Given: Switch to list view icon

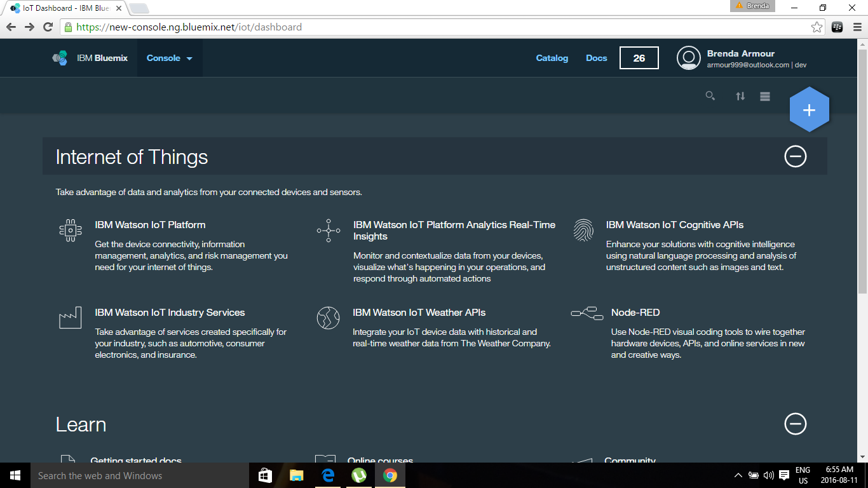Looking at the screenshot, I should [x=765, y=96].
